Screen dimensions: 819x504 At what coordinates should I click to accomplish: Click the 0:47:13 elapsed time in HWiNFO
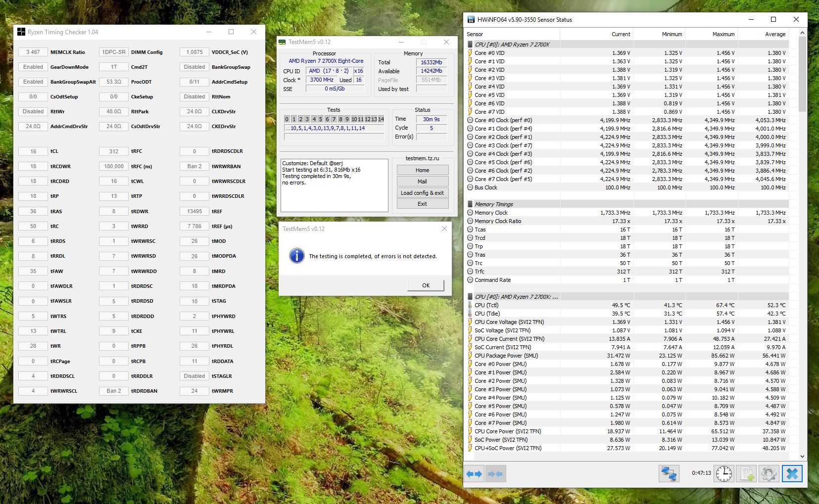pyautogui.click(x=701, y=473)
